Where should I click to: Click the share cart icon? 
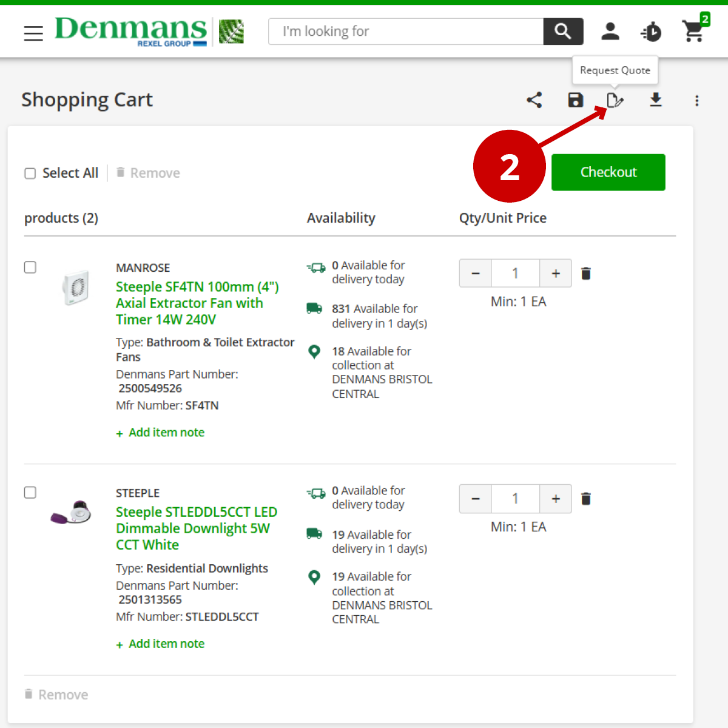(534, 100)
